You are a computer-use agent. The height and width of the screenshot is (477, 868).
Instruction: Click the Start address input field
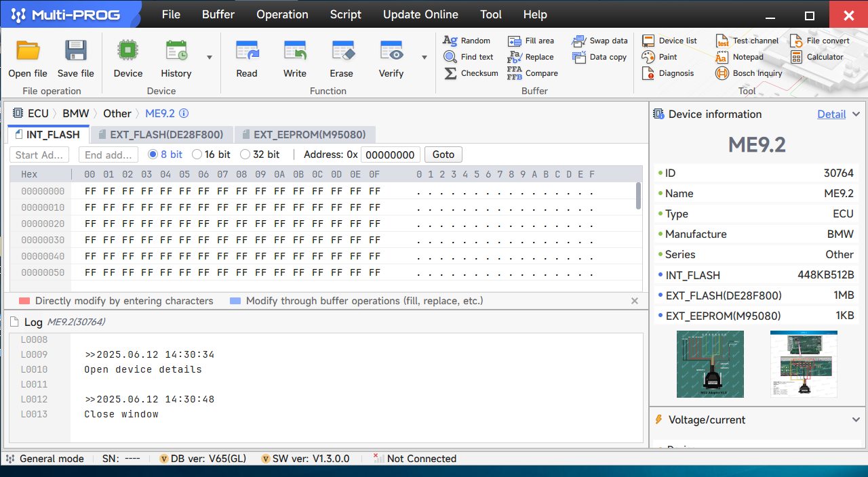click(40, 154)
